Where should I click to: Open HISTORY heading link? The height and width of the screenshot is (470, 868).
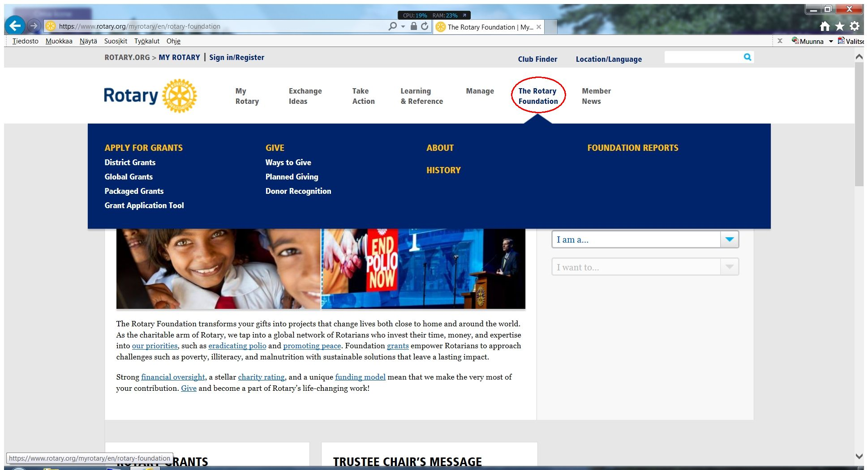443,170
